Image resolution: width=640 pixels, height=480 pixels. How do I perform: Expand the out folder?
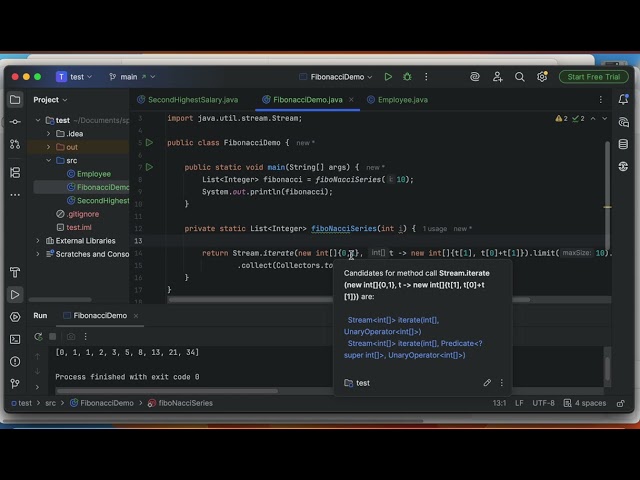pos(49,147)
